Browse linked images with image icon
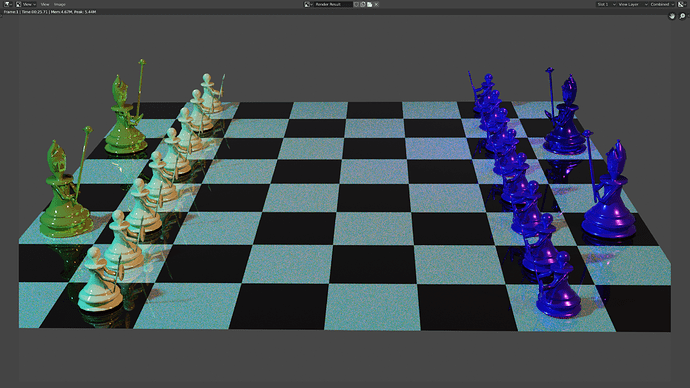Screen dimensions: 690x388 click(x=308, y=4)
